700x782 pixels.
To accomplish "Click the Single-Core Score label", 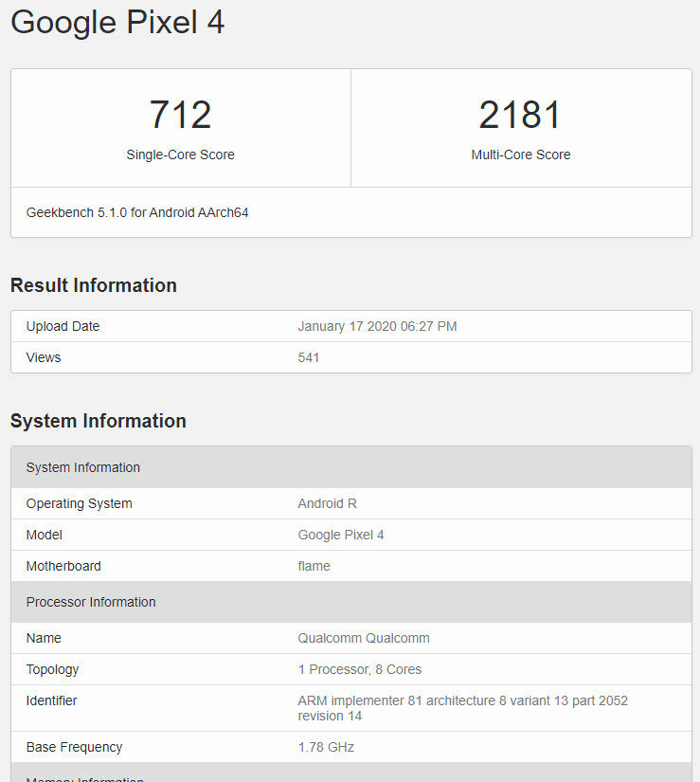I will pyautogui.click(x=180, y=155).
